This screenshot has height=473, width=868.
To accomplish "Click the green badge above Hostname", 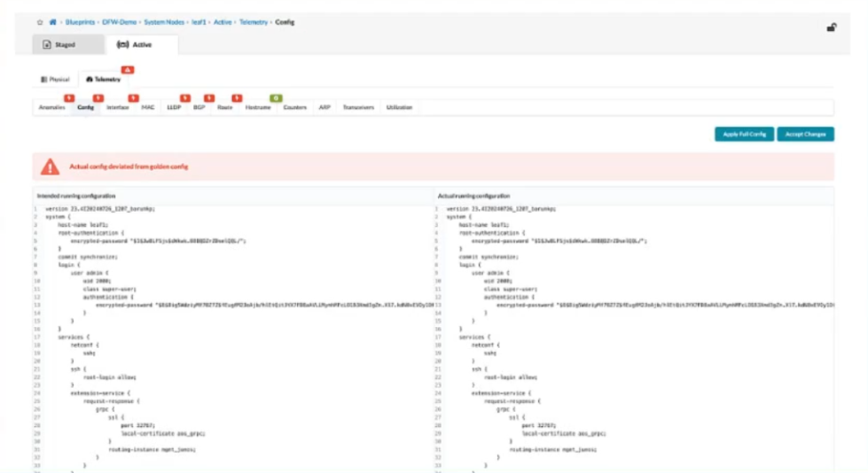I will (277, 97).
